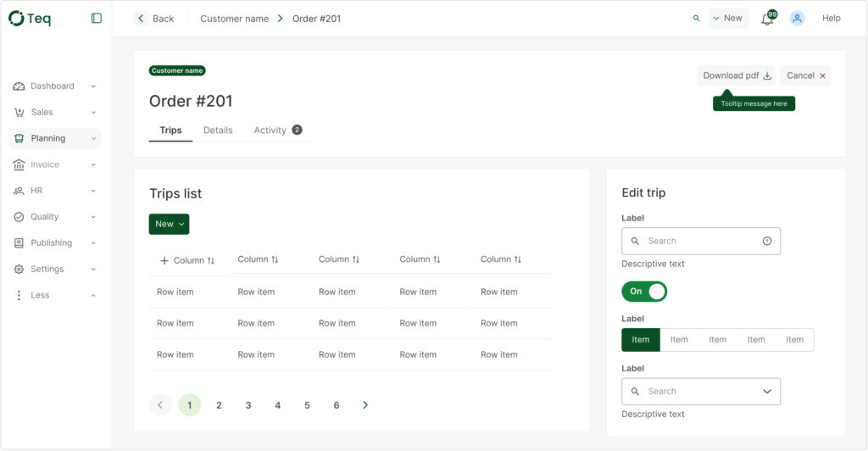The height and width of the screenshot is (451, 868).
Task: Click the search magnifier icon in top bar
Action: pyautogui.click(x=697, y=18)
